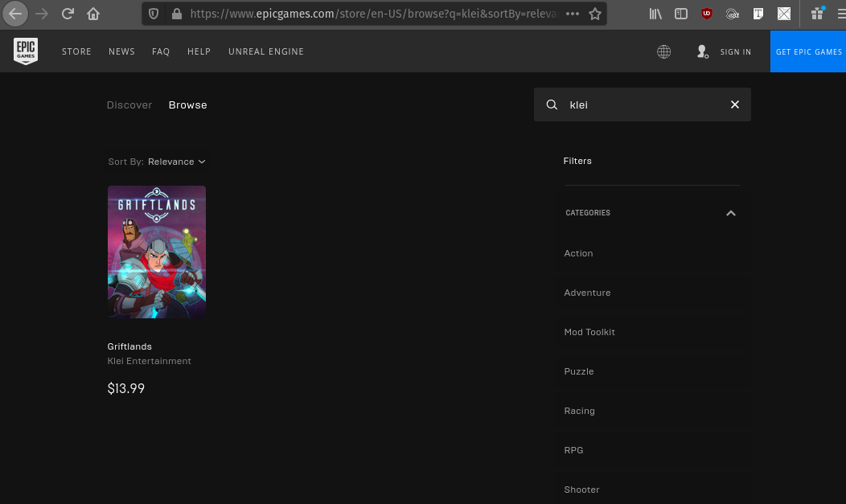Bookmark this page with star icon

click(595, 14)
